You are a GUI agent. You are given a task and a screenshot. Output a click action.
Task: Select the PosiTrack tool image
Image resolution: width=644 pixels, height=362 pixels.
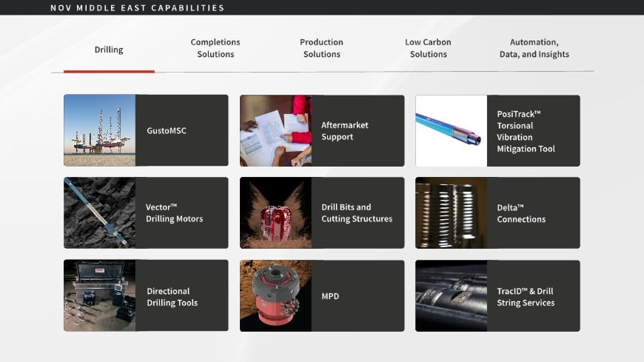[x=451, y=130]
